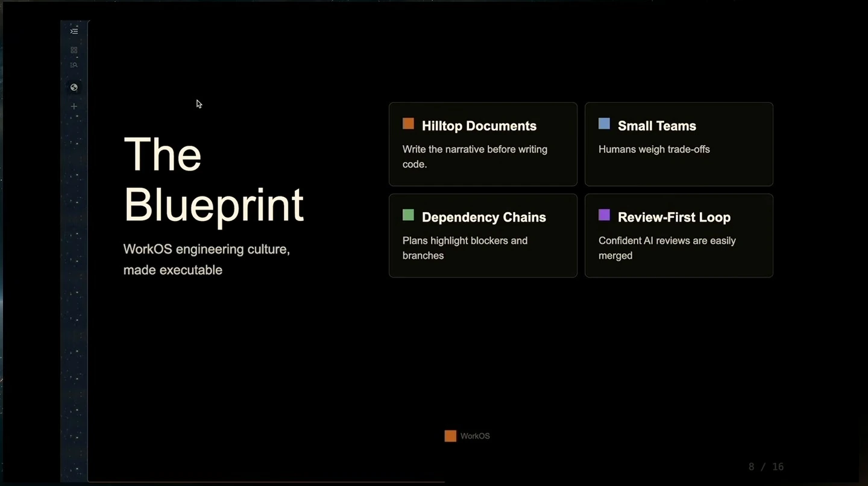Click the orange square beside Hilltop Documents
The image size is (868, 486).
(408, 124)
